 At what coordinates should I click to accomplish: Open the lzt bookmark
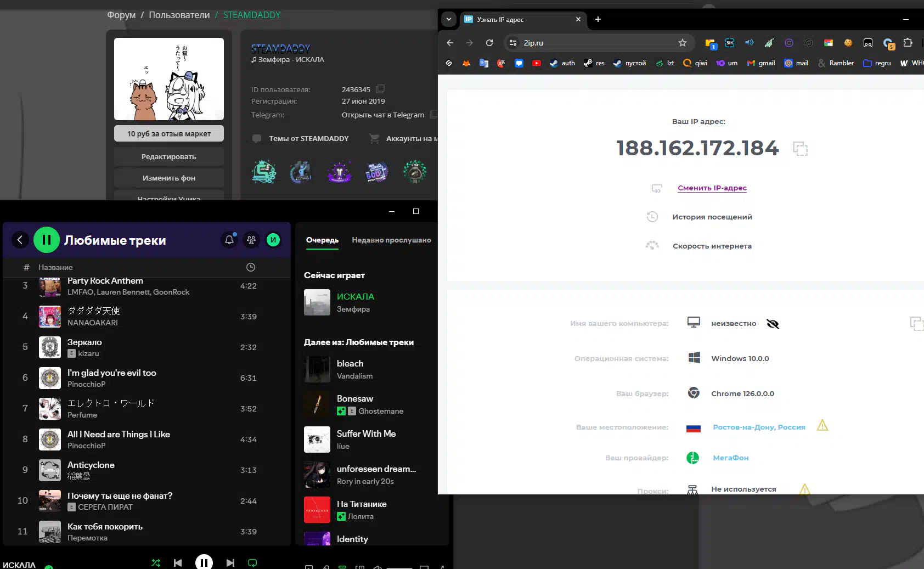pos(665,63)
